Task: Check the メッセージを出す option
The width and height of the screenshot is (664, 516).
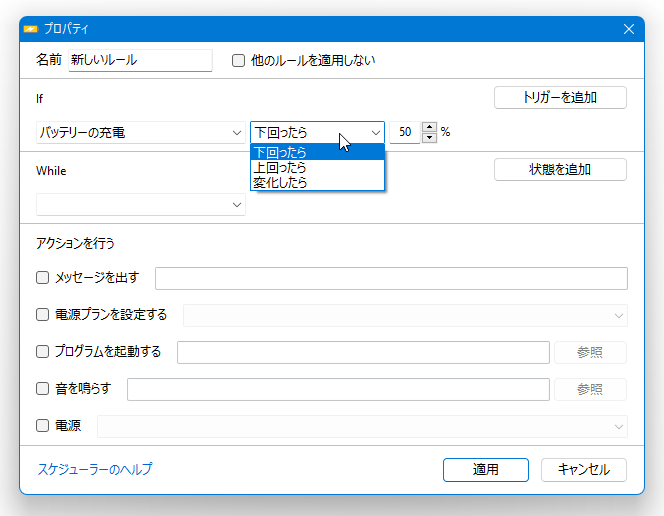Action: click(42, 278)
